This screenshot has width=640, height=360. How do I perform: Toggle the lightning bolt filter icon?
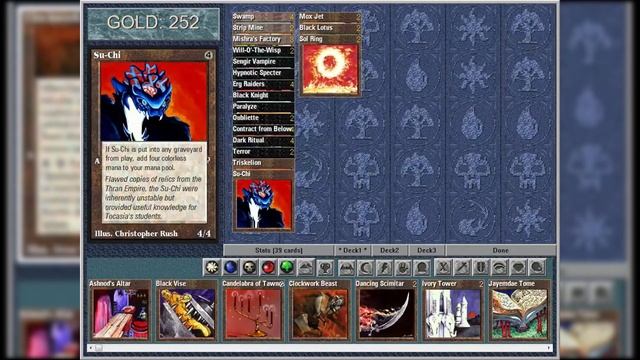[x=384, y=268]
